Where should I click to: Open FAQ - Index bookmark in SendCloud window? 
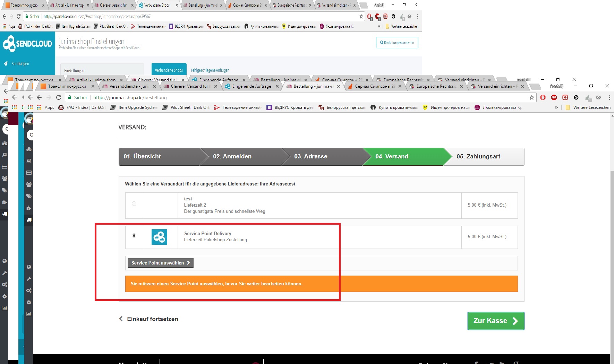tap(35, 26)
